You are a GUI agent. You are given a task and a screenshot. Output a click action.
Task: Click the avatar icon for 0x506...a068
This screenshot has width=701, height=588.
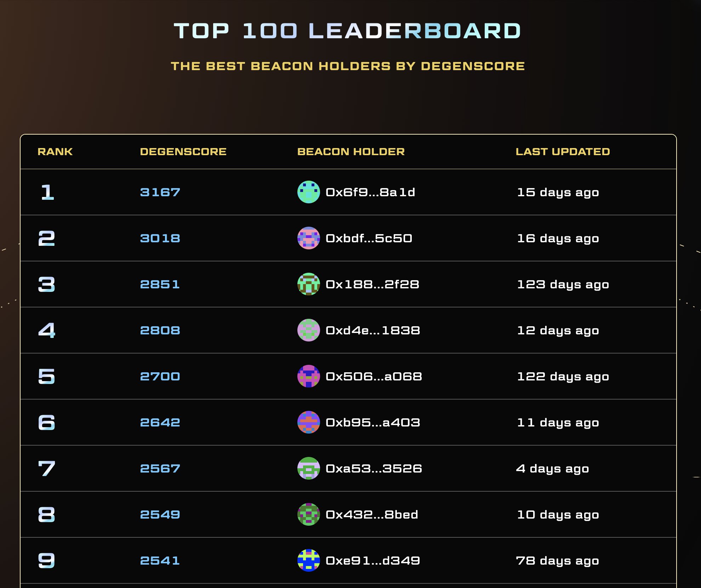tap(308, 376)
